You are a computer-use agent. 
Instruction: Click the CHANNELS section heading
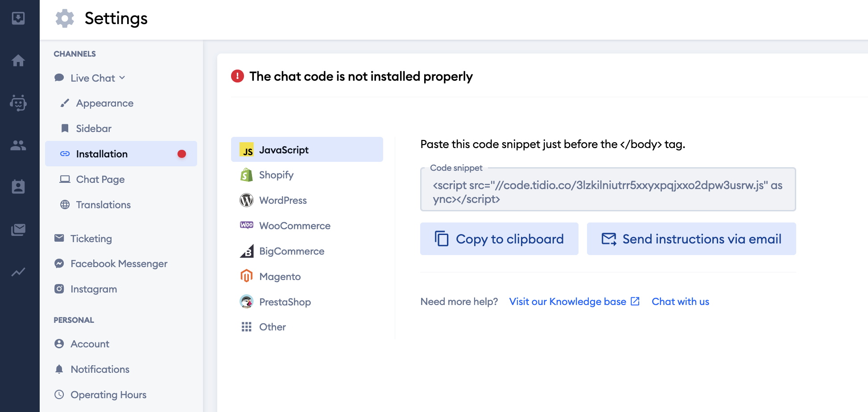[x=74, y=54]
